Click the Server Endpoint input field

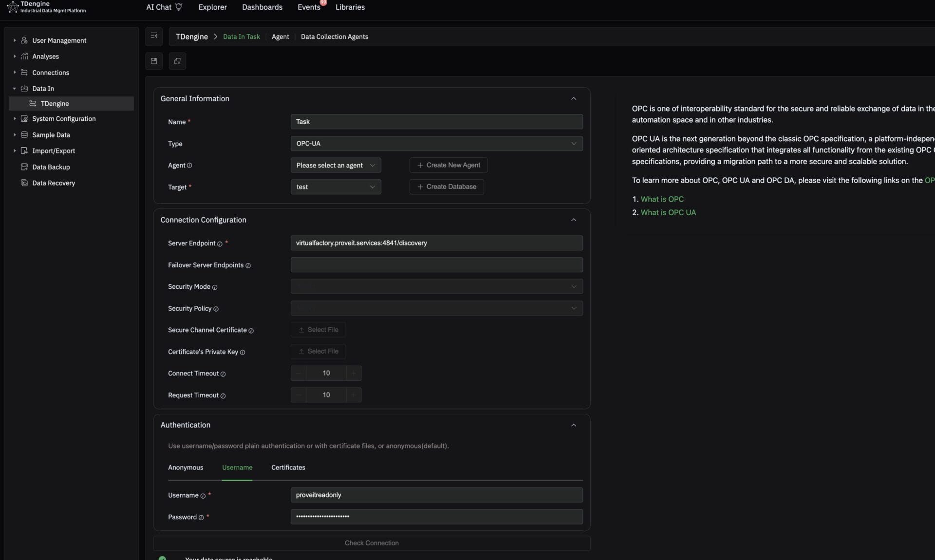point(436,243)
